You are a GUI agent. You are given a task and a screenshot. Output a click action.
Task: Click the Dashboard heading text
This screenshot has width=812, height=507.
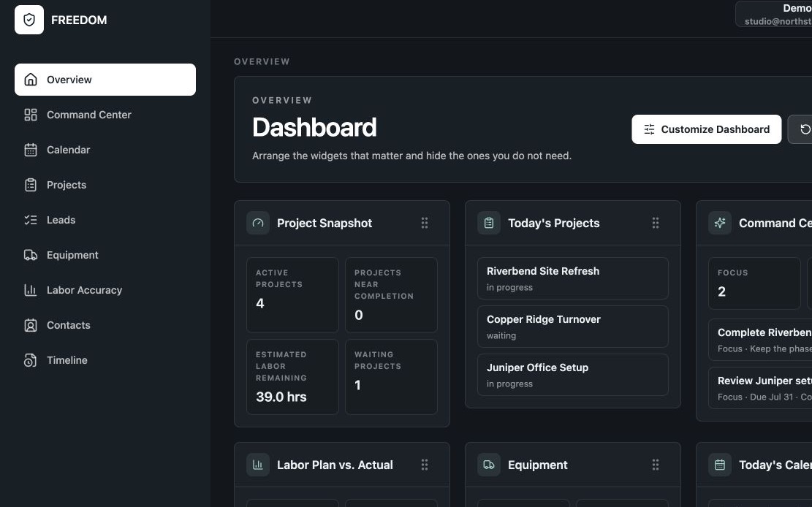click(x=314, y=127)
